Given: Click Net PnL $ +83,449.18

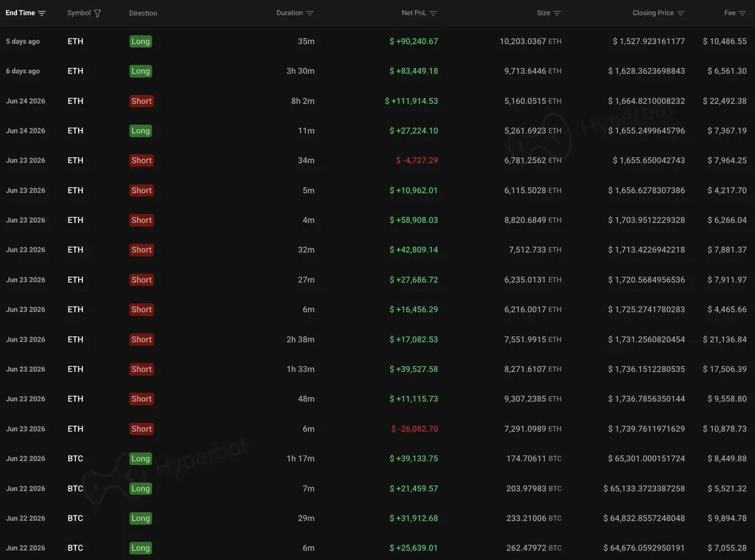Looking at the screenshot, I should click(x=413, y=71).
